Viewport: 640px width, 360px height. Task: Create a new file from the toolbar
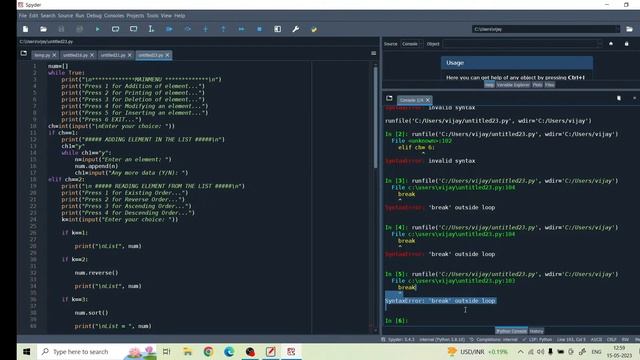tap(25, 29)
